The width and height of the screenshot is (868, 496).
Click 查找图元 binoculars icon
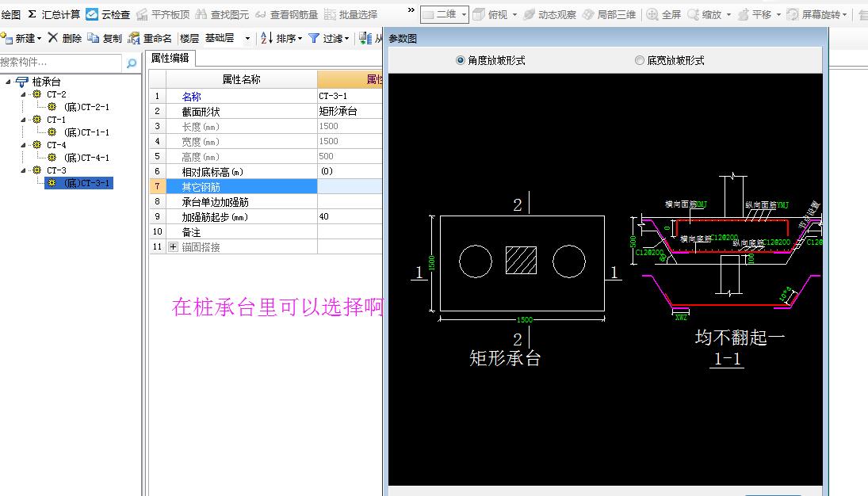click(x=201, y=14)
